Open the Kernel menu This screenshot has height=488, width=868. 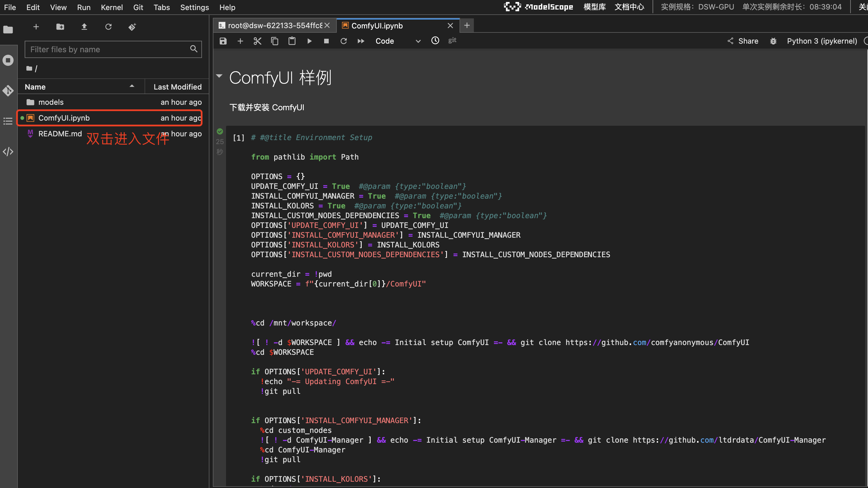[111, 7]
